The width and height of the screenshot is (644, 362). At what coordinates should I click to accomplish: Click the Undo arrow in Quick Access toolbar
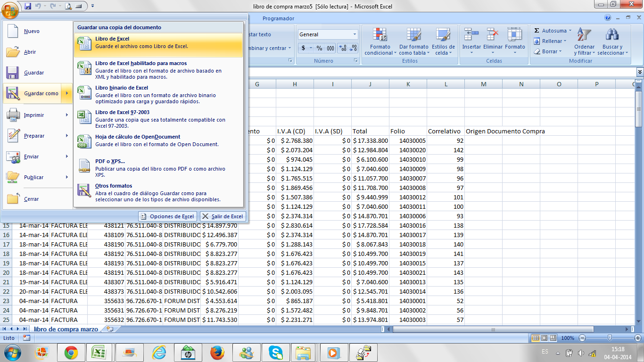tap(38, 6)
